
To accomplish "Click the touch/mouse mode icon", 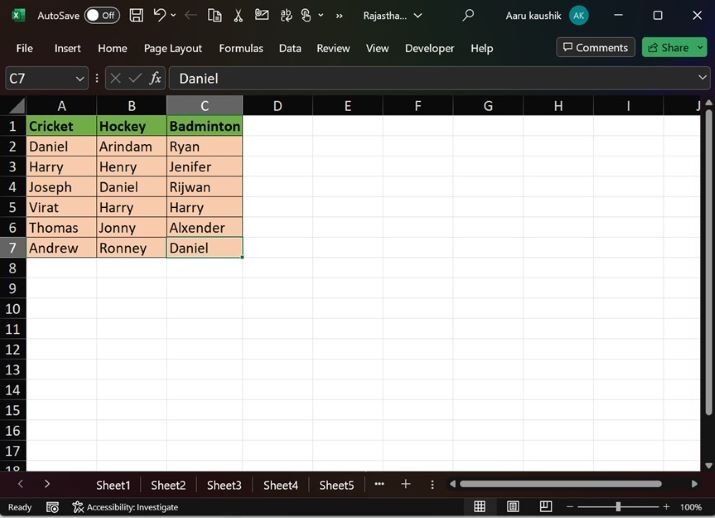I will point(306,16).
